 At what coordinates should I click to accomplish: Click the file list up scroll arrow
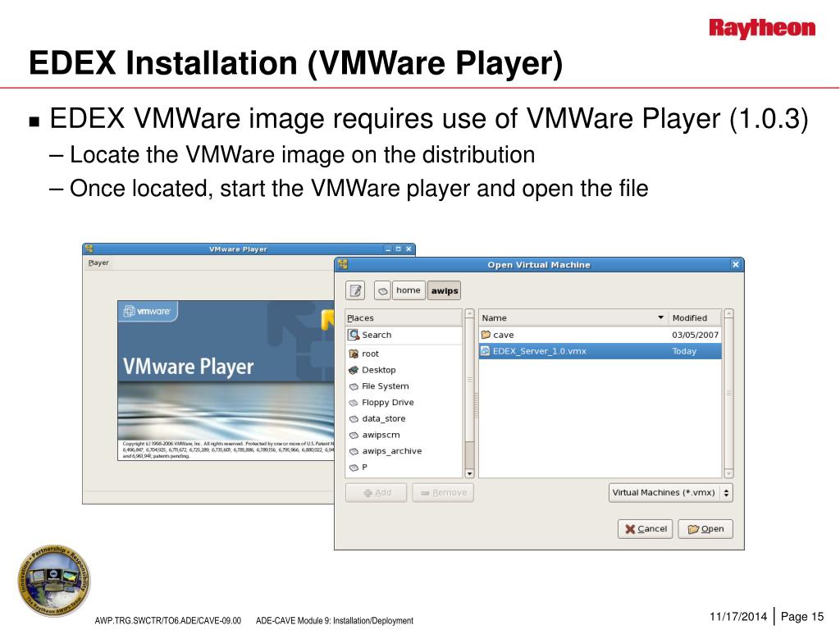click(728, 313)
